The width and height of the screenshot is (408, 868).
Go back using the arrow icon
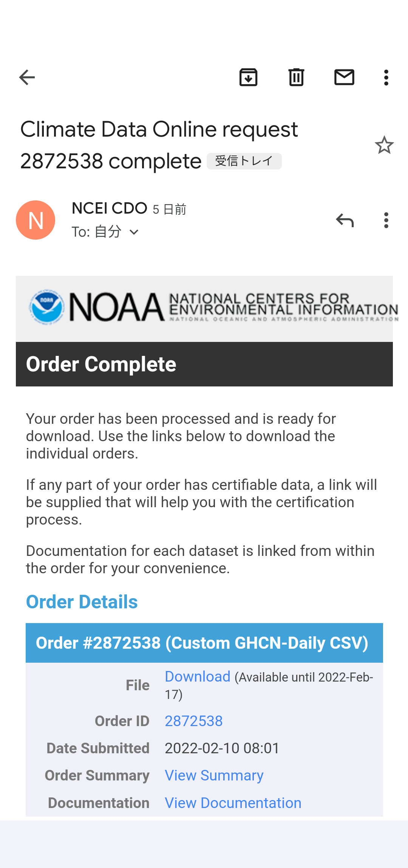tap(27, 77)
